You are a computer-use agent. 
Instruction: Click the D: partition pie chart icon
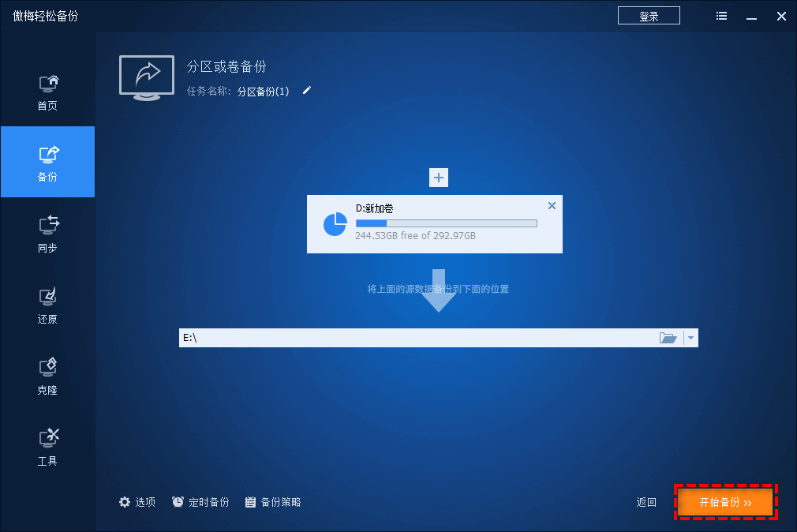335,224
